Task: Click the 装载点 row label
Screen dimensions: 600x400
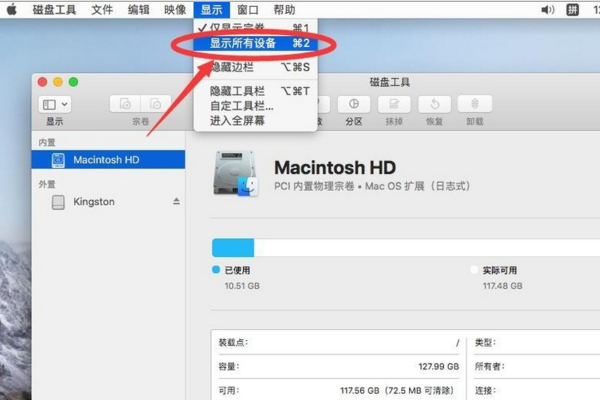Action: tap(233, 342)
